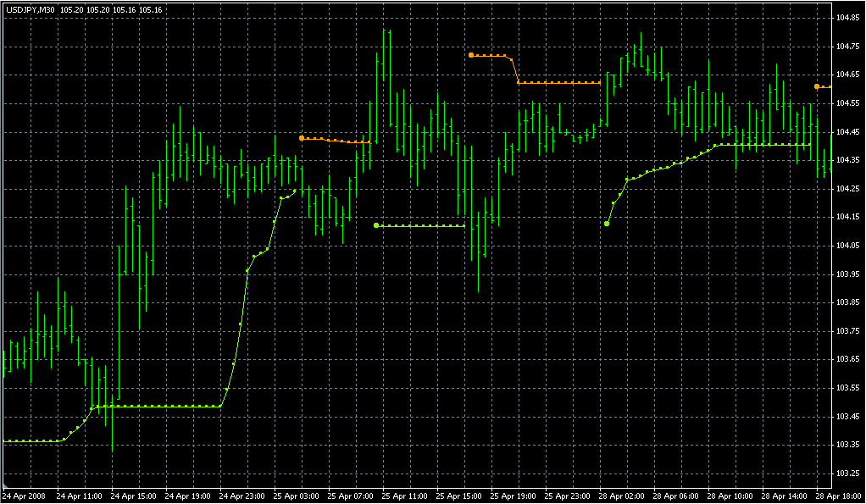Click the large green dot near 25 Apr 11:00
Screen dimensions: 866x504
[x=376, y=225]
